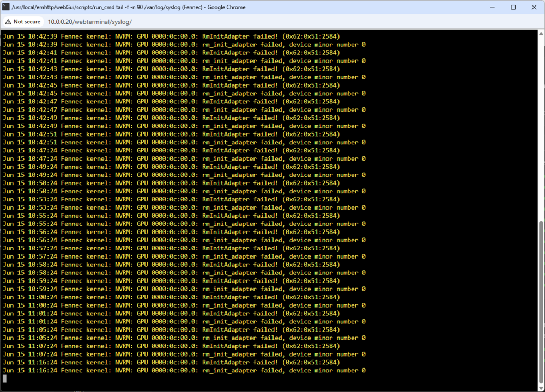Click the 10:42:41 RmInitAdapter failed! log line
This screenshot has height=392, width=545.
(171, 52)
